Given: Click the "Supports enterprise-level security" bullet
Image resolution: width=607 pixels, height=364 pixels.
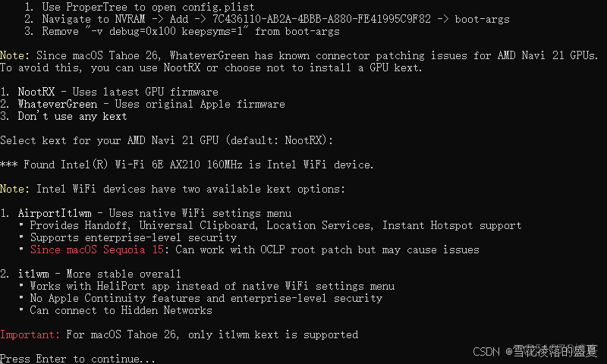Looking at the screenshot, I should [x=134, y=237].
